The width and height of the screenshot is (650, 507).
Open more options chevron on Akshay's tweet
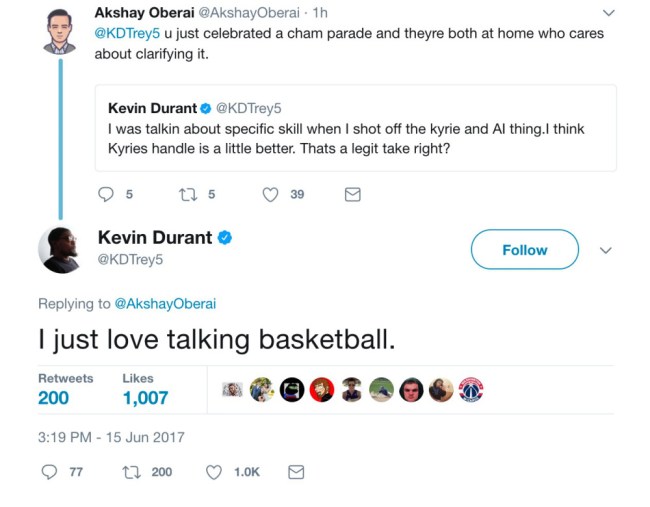[609, 13]
